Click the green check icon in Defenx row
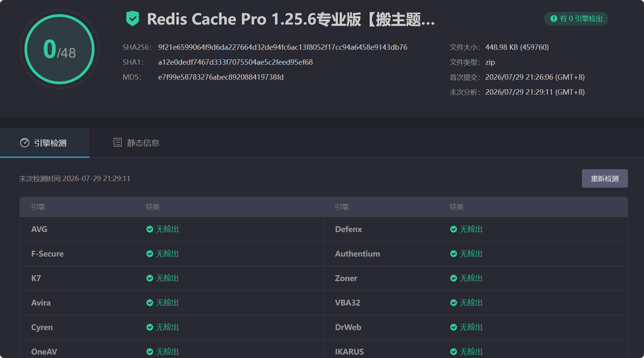Image resolution: width=644 pixels, height=358 pixels. click(x=453, y=229)
